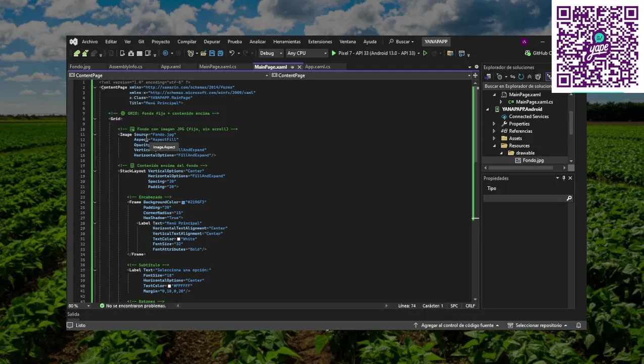This screenshot has width=644, height=364.
Task: Open the Extensiones menu
Action: click(320, 41)
